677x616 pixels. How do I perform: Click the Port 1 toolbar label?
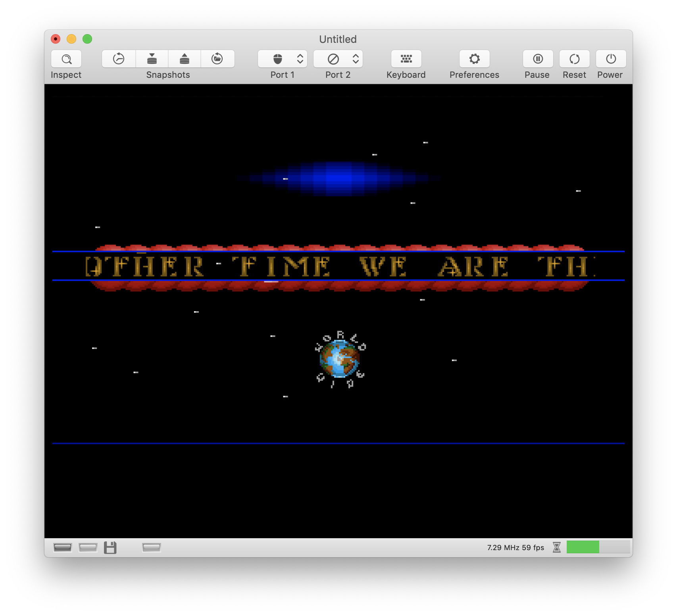(x=283, y=75)
